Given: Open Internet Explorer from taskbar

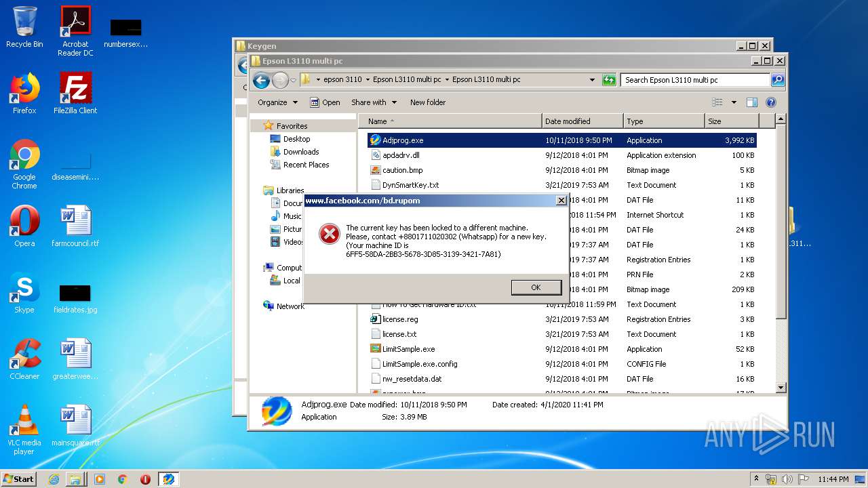Looking at the screenshot, I should 54,479.
